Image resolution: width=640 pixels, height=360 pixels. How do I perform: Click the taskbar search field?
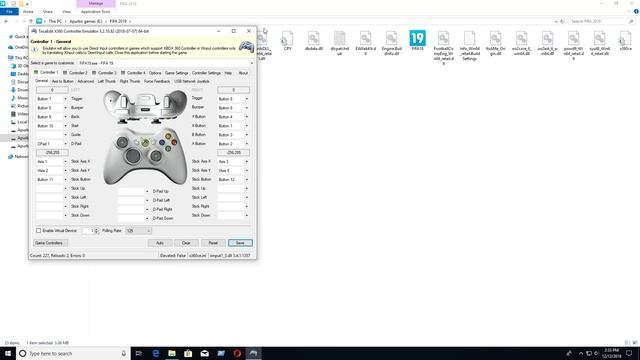click(x=73, y=353)
